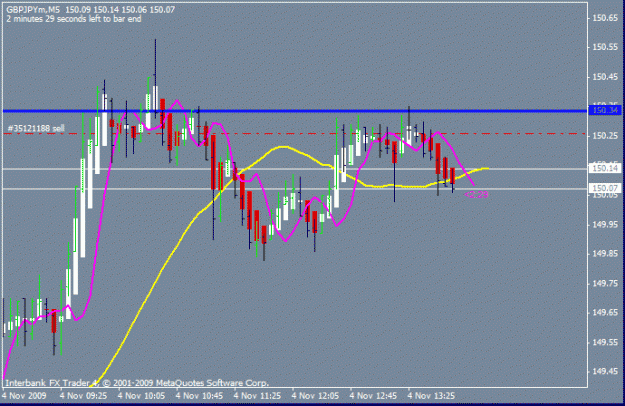625x406 pixels.
Task: Click the 149.45 price scale label
Action: click(605, 372)
